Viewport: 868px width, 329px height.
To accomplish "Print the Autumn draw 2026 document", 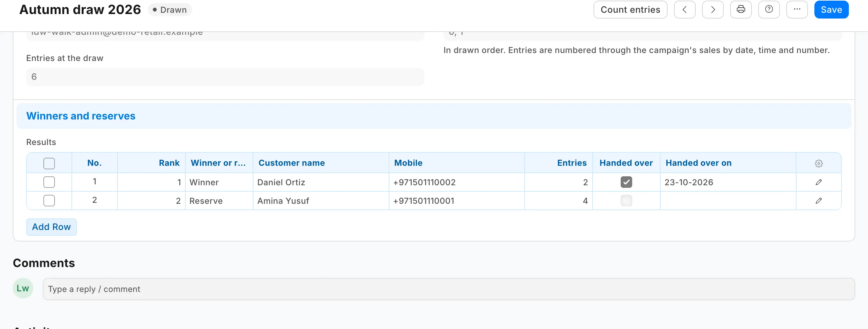I will 741,10.
